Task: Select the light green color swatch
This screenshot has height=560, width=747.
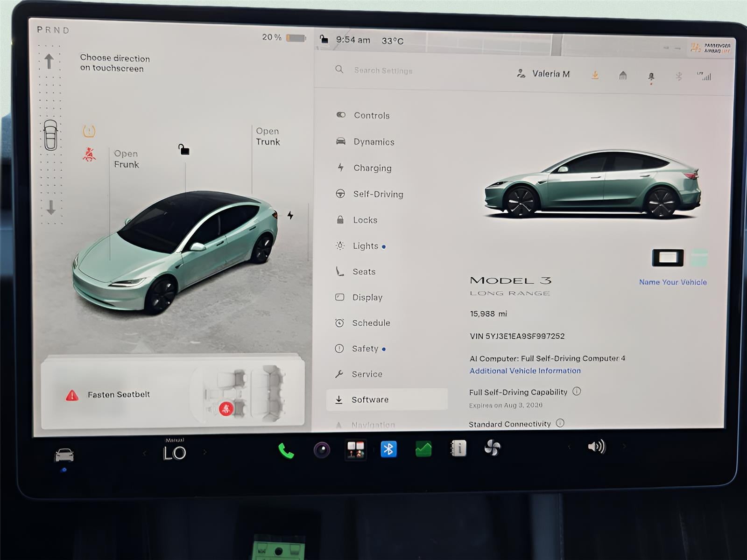Action: point(699,258)
